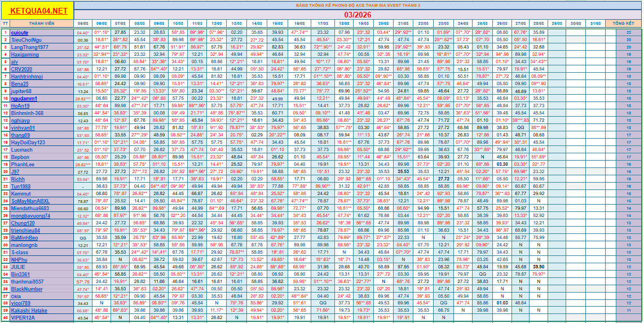Open member S-class
This screenshot has height=323, width=644.
point(20,253)
